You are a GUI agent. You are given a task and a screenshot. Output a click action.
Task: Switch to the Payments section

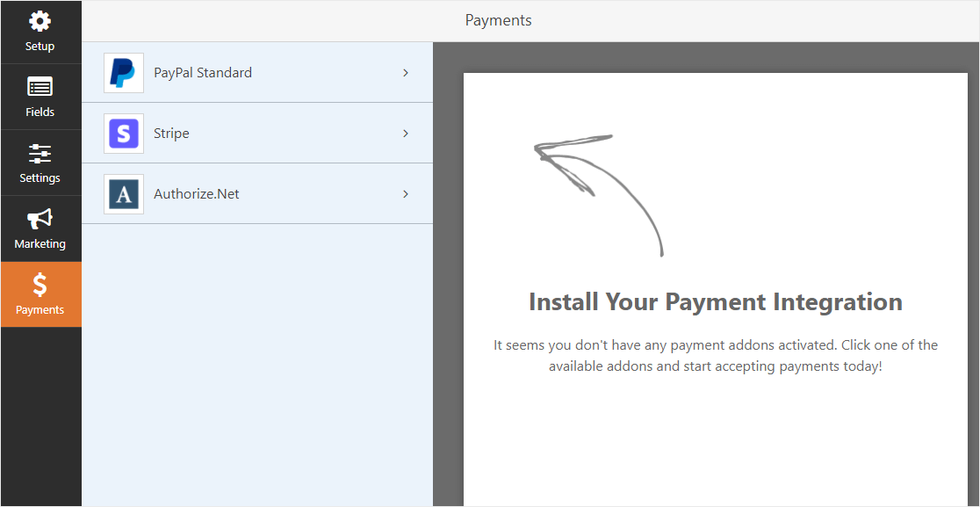(x=40, y=294)
